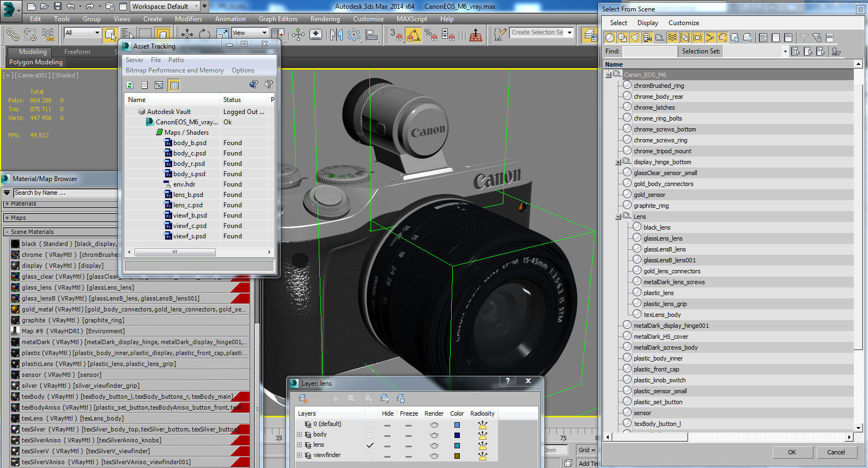The height and width of the screenshot is (468, 868).
Task: Click Refresh icon in Asset Tracking
Action: tap(130, 85)
